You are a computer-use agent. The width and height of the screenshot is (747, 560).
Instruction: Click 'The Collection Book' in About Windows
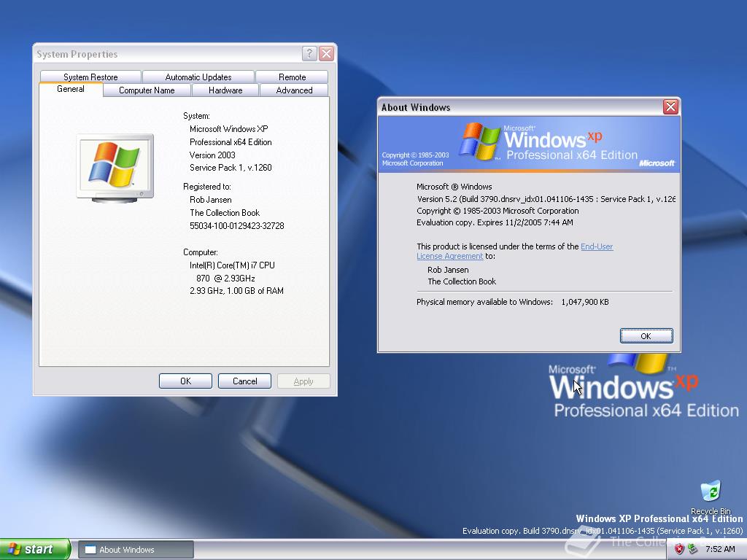point(462,281)
